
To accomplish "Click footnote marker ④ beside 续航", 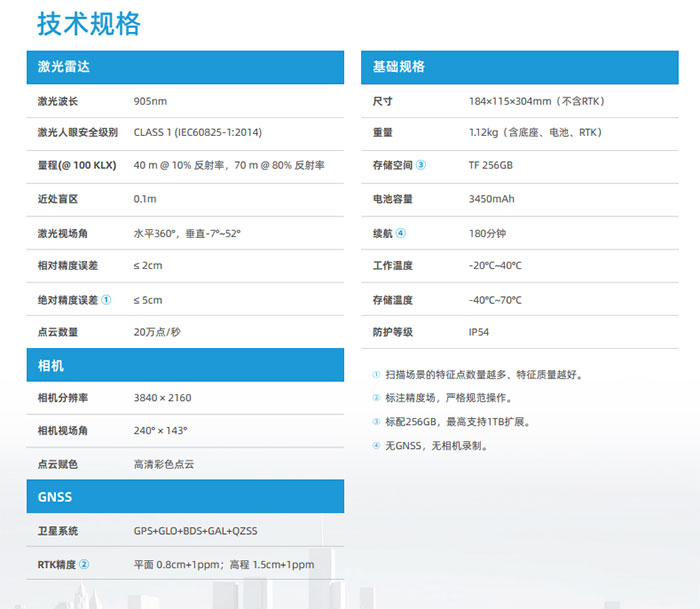I will (401, 232).
